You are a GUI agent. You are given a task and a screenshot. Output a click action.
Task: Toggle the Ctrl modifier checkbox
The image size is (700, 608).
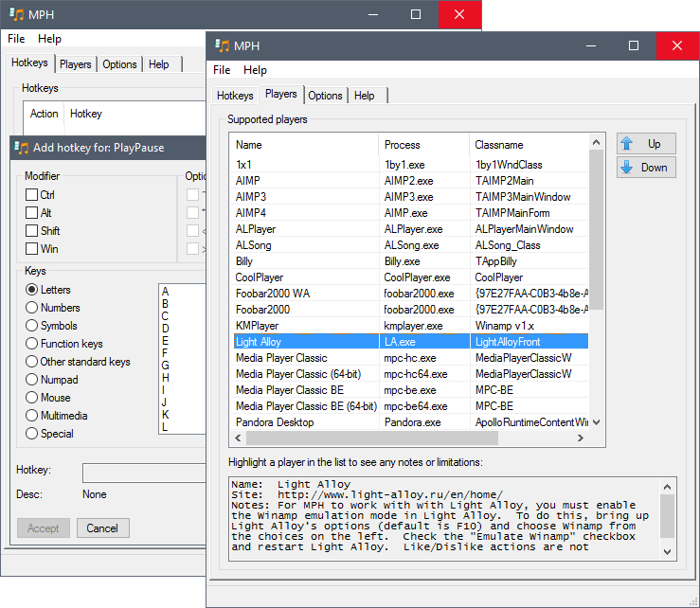pos(31,195)
